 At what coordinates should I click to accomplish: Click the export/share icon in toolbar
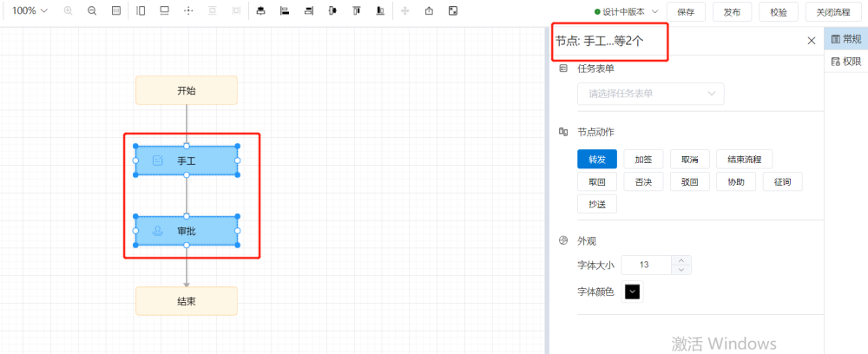click(x=429, y=11)
